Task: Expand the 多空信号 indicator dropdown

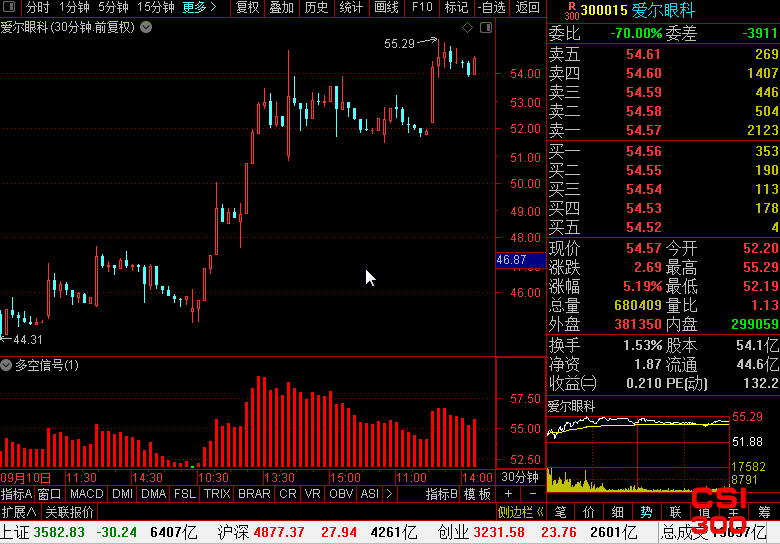Action: click(6, 365)
